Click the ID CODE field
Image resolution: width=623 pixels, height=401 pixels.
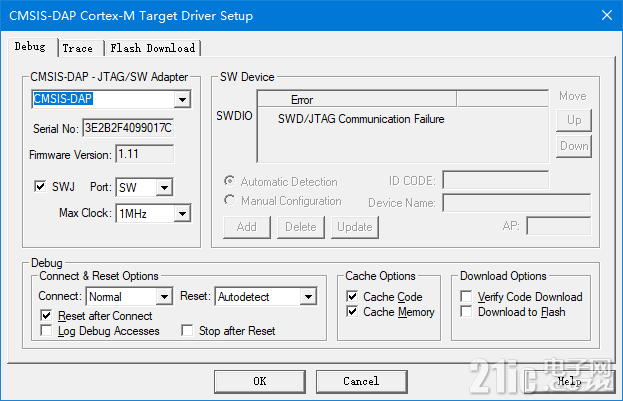click(496, 180)
